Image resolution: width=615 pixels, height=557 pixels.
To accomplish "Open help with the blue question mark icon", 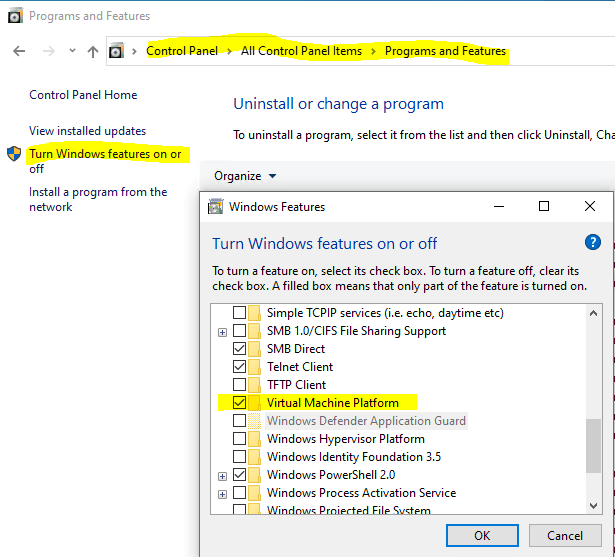I will (x=593, y=242).
